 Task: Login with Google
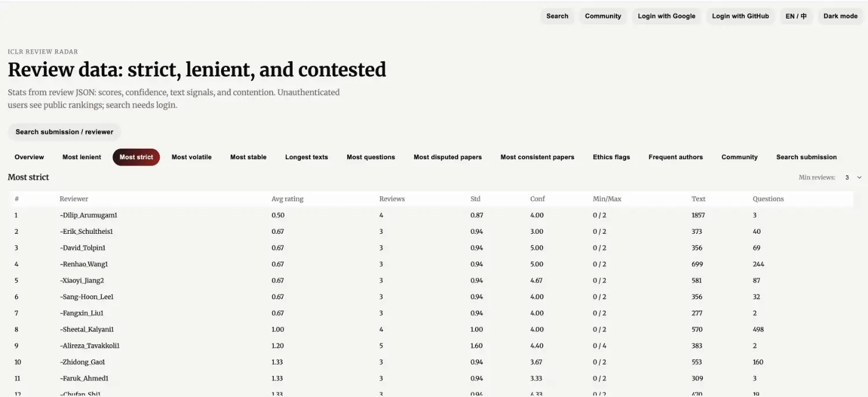point(667,16)
